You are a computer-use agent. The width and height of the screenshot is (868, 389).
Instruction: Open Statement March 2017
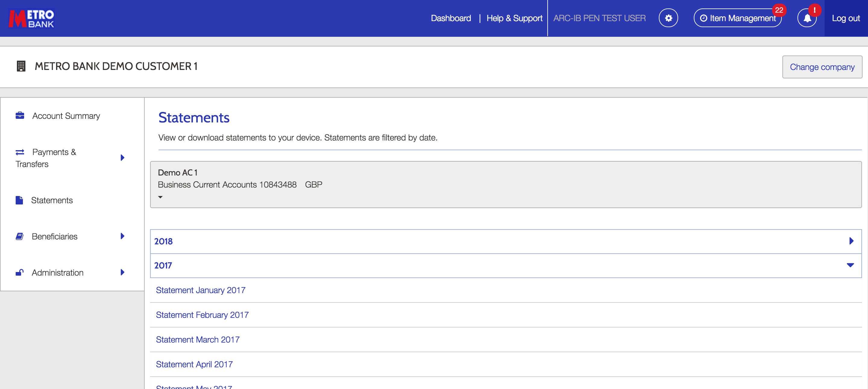tap(197, 340)
